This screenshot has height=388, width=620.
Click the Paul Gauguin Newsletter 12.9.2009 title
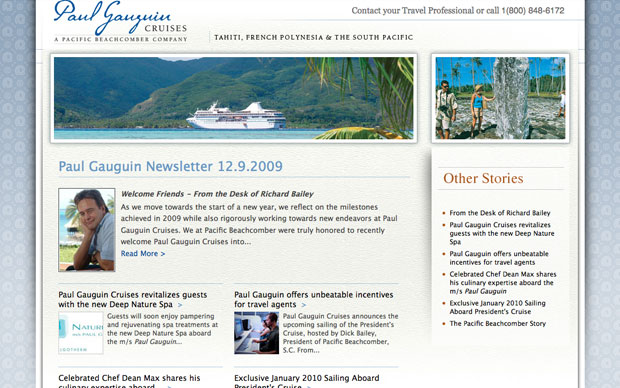coord(170,166)
